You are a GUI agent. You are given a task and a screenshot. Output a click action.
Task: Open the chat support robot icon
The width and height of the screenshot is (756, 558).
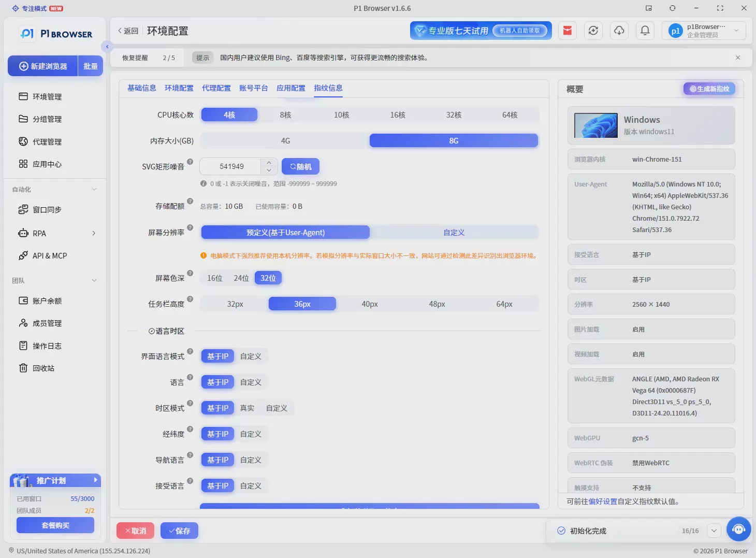click(x=739, y=529)
